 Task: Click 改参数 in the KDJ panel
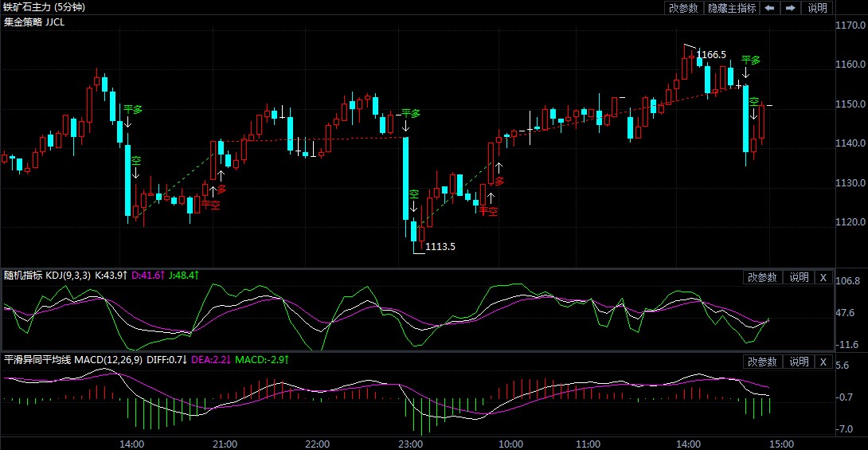point(761,277)
